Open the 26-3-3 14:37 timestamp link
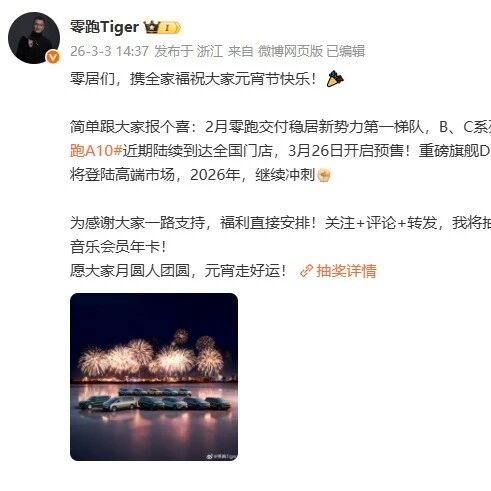This screenshot has width=491, height=491. coord(109,51)
